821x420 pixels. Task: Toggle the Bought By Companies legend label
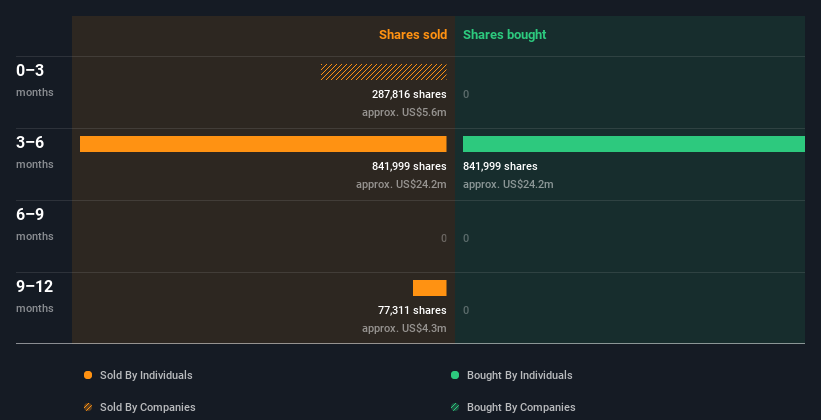coord(521,407)
